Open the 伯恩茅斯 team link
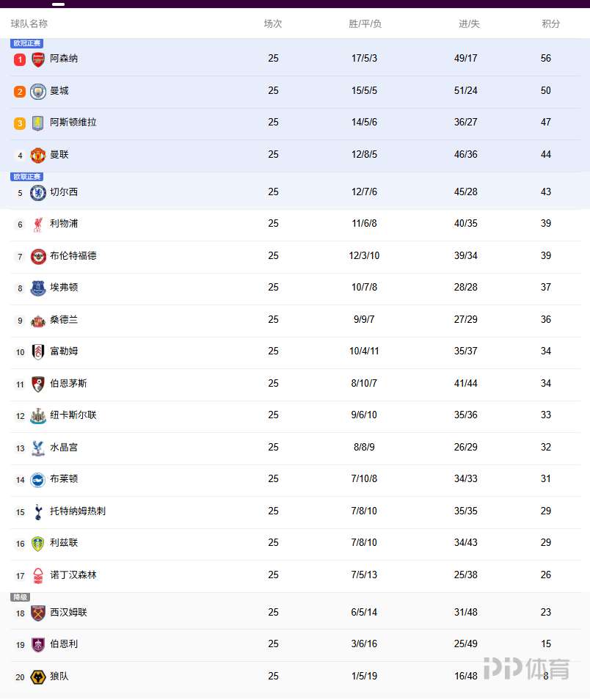 coord(68,383)
